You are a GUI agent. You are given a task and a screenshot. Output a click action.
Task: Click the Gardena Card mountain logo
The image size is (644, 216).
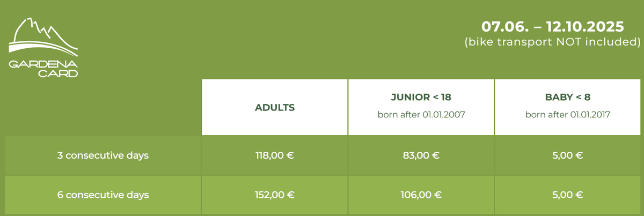click(x=44, y=47)
